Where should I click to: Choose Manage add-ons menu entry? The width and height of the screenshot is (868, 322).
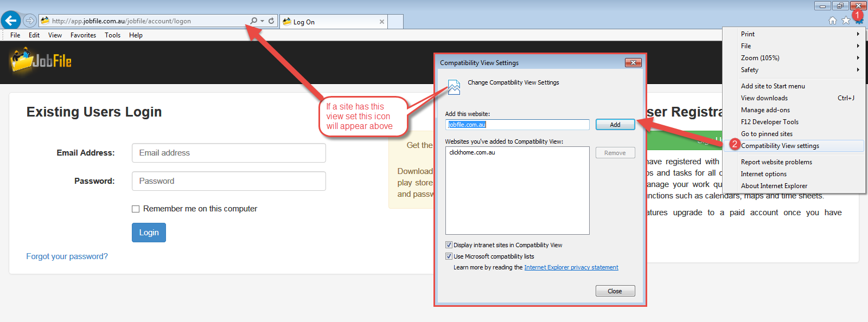click(794, 110)
